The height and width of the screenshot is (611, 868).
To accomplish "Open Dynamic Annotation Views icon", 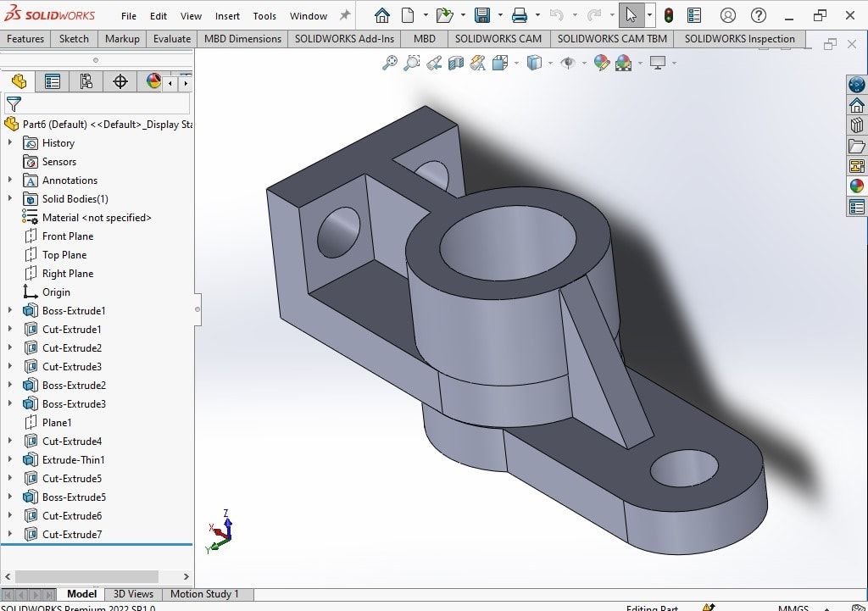I will pos(477,63).
